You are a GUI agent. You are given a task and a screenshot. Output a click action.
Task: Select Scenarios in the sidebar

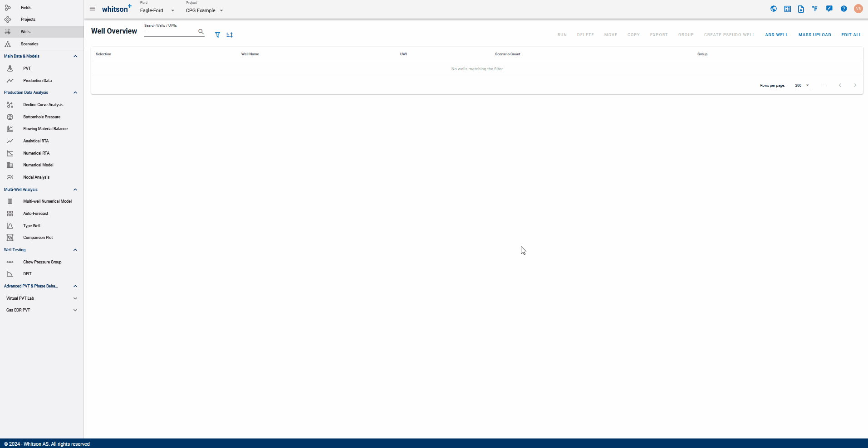pos(29,44)
